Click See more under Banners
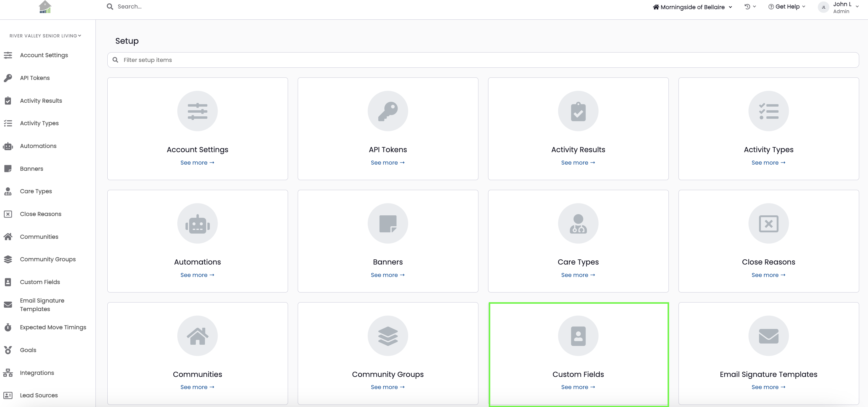The image size is (868, 407). point(388,275)
